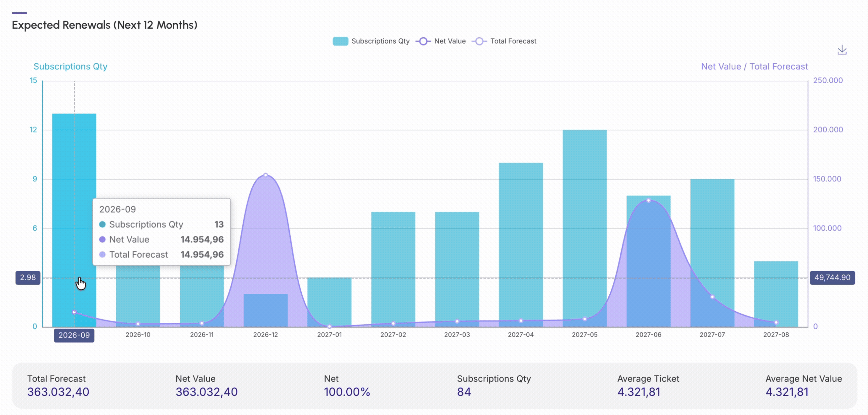868x415 pixels.
Task: Select the 2027-05 line data point
Action: [x=585, y=319]
